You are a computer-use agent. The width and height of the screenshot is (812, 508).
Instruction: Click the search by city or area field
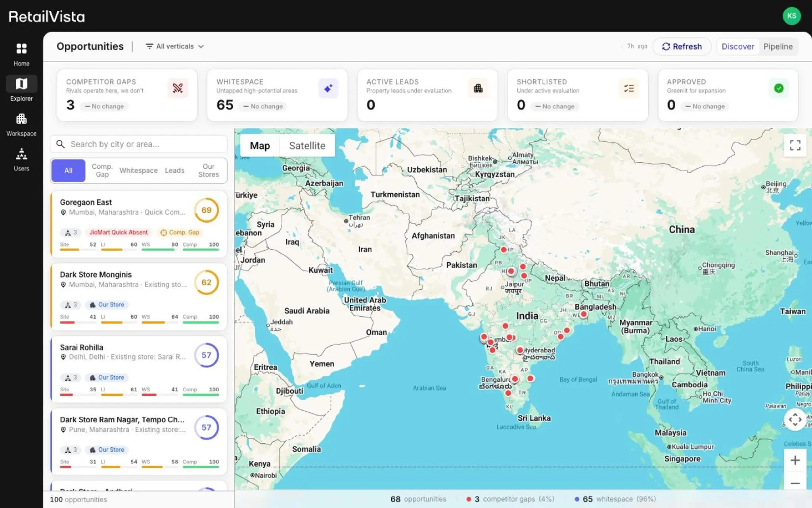click(x=139, y=144)
